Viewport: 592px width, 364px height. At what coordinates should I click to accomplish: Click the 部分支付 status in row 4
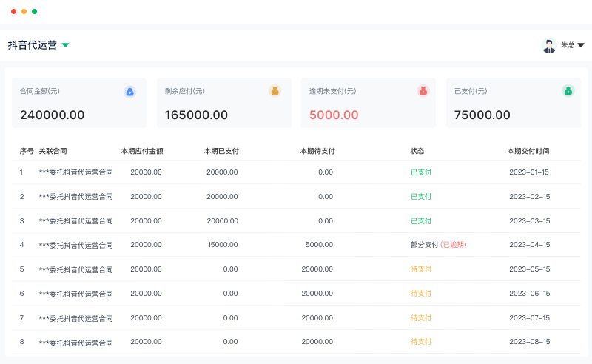coord(424,245)
